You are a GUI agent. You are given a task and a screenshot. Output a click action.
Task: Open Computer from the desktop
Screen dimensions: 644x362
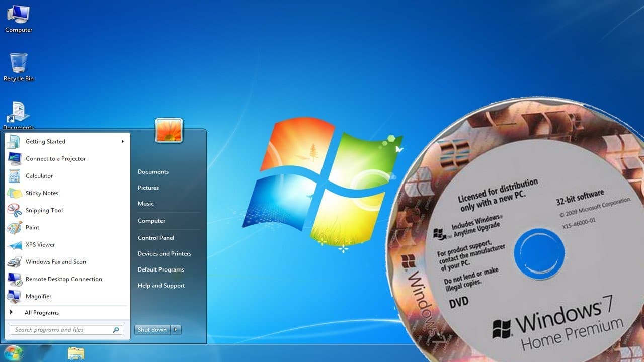click(19, 17)
